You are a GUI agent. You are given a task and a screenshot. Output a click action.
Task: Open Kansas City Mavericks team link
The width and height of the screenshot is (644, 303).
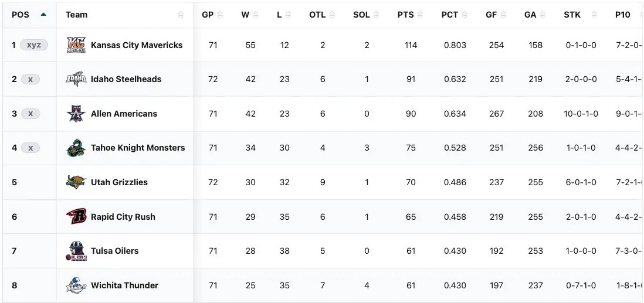pyautogui.click(x=137, y=45)
